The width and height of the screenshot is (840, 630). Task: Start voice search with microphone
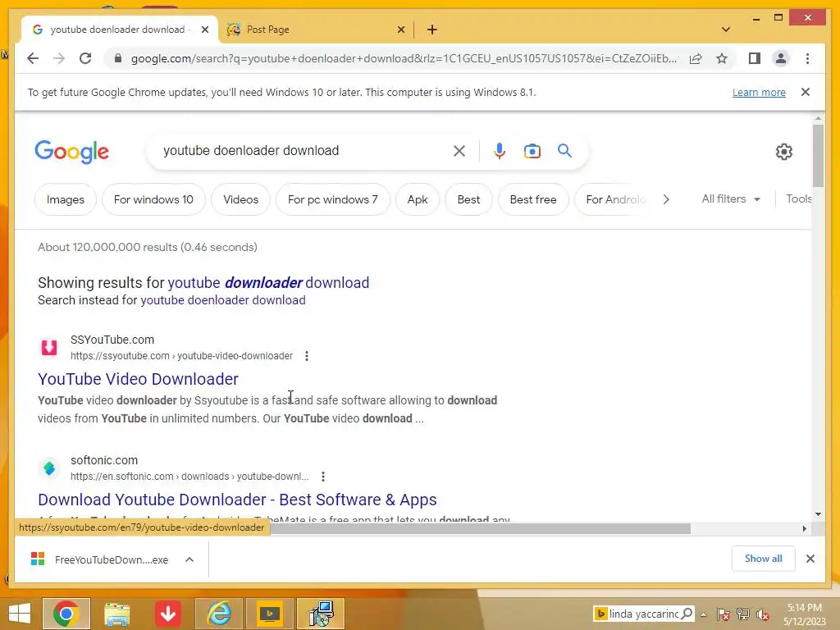click(500, 151)
